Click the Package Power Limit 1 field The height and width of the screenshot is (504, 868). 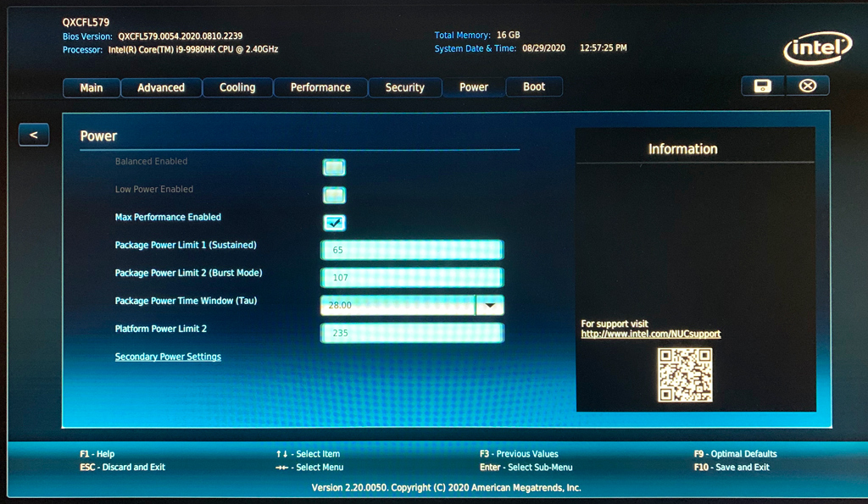(411, 249)
